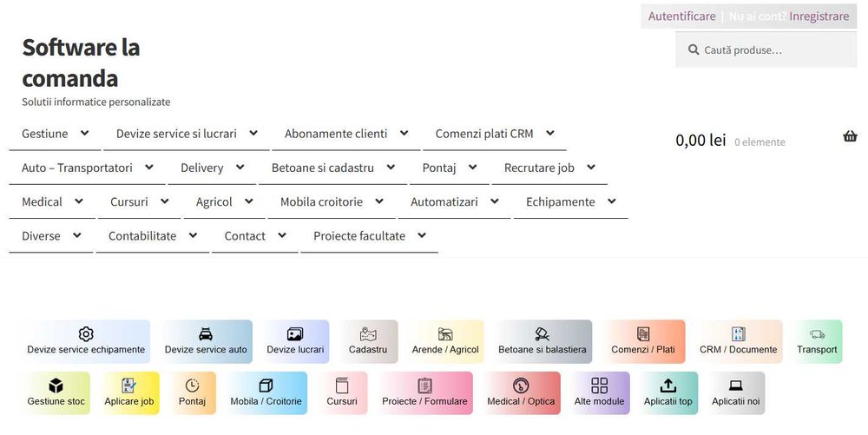
Task: Open the Medical menu item
Action: coord(42,201)
